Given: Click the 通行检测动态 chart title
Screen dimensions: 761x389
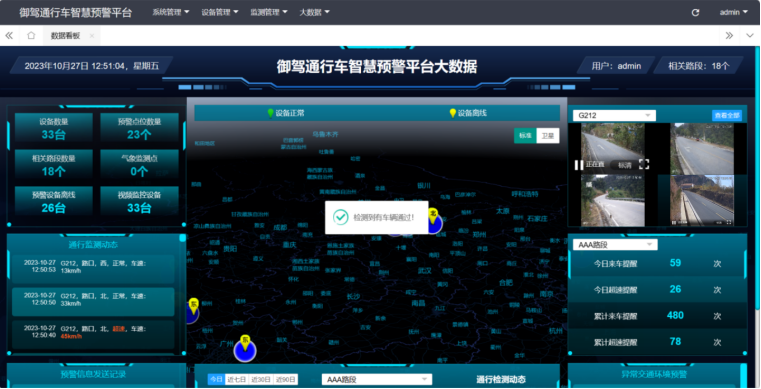Looking at the screenshot, I should click(x=501, y=379).
